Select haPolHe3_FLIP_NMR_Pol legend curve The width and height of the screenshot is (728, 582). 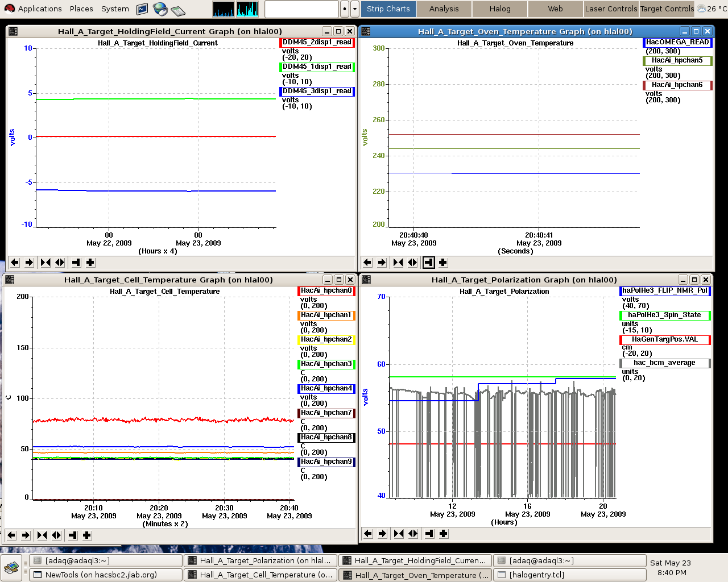[x=665, y=291]
